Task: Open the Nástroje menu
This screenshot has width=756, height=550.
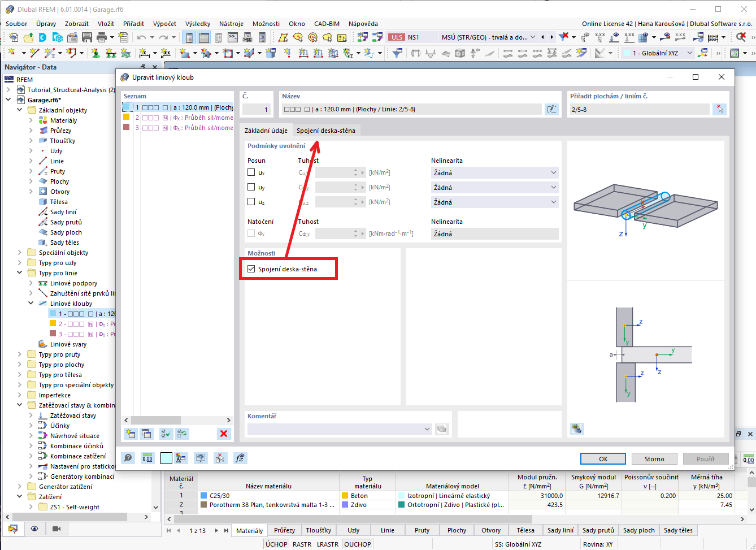Action: pyautogui.click(x=231, y=24)
